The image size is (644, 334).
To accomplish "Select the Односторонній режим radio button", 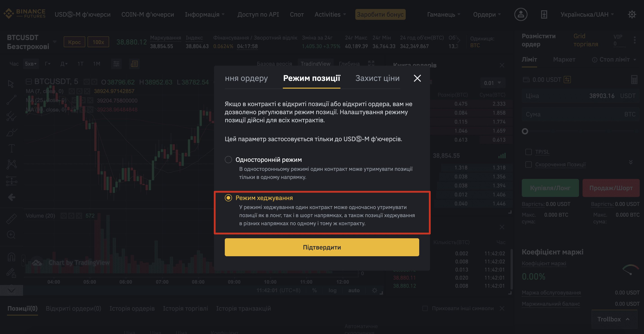I will 228,160.
